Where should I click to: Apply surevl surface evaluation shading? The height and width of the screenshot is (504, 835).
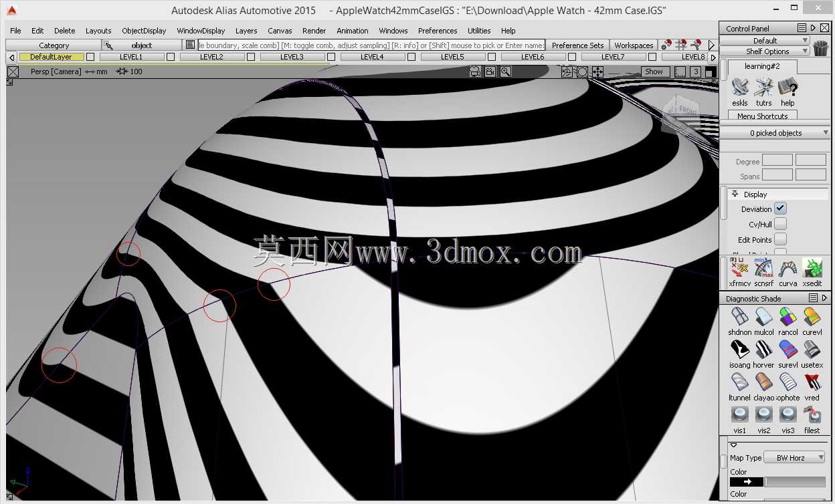[x=787, y=350]
